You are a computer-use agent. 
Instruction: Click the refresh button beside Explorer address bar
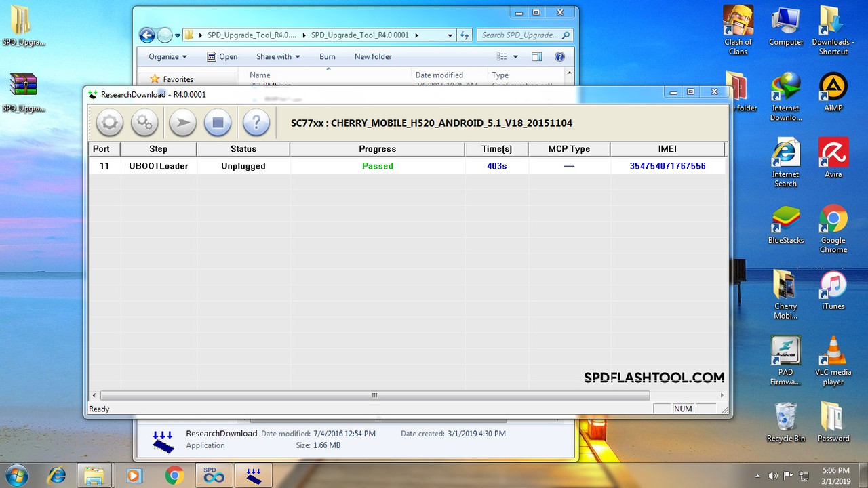tap(465, 35)
